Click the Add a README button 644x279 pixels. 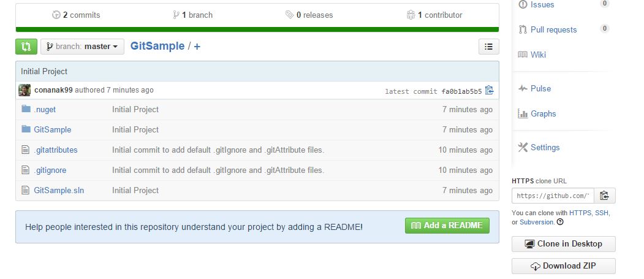tap(447, 226)
